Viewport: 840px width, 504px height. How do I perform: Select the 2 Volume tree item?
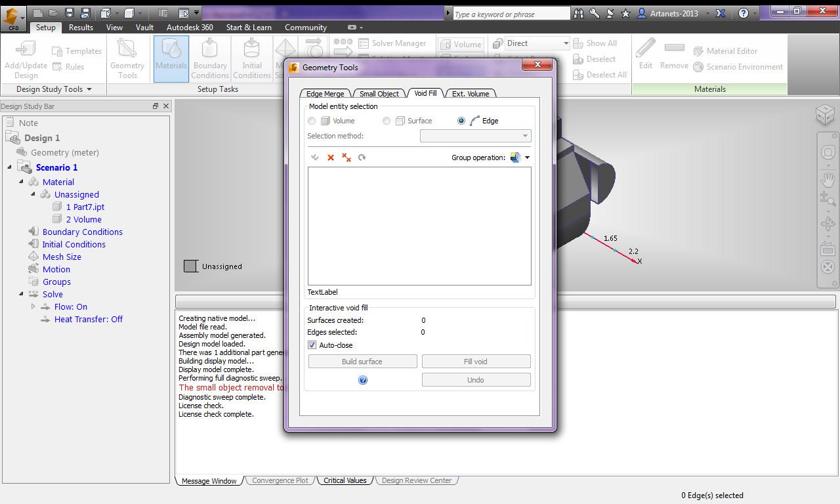[x=84, y=219]
